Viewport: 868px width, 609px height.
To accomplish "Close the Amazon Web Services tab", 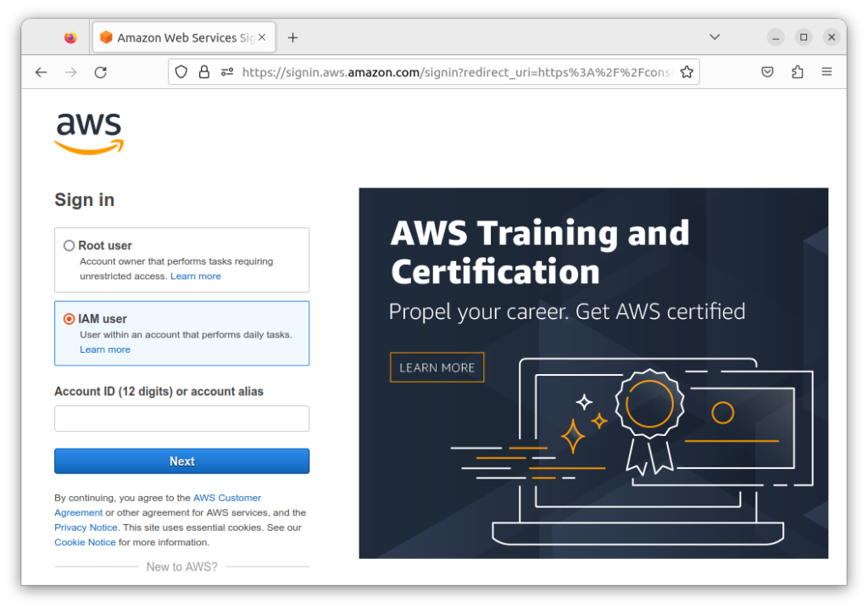I will click(x=262, y=37).
